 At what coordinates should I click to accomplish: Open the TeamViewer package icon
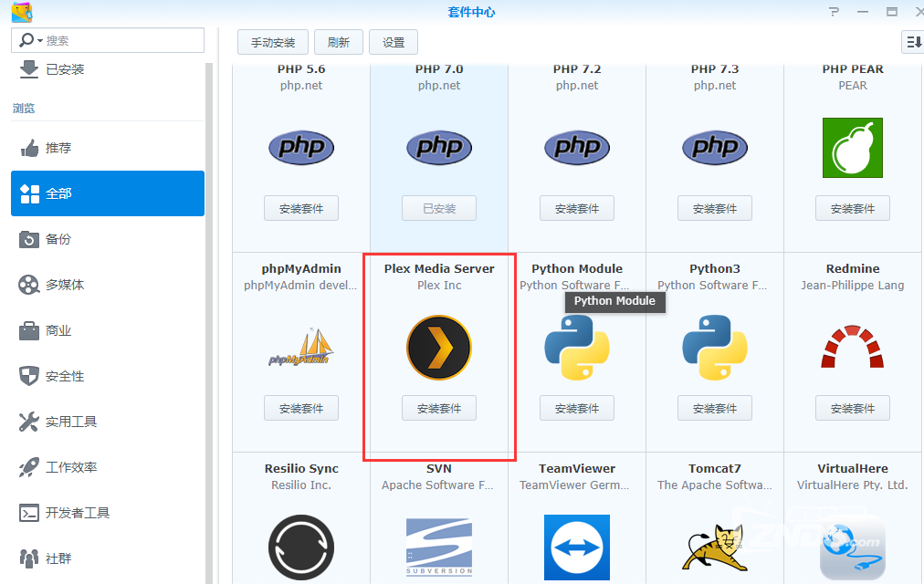tap(577, 547)
